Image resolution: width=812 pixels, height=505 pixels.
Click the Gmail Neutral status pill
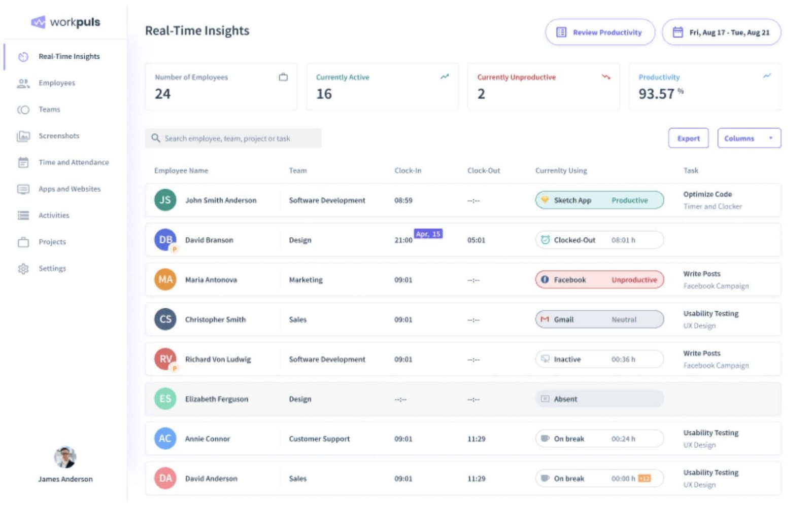599,319
